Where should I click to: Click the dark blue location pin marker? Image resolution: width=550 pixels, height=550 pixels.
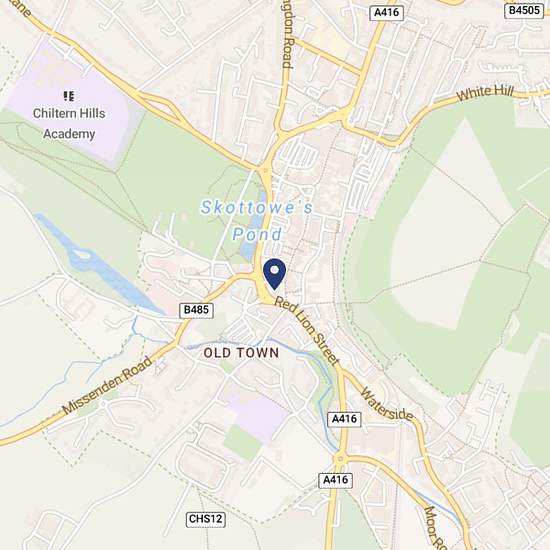click(x=274, y=274)
